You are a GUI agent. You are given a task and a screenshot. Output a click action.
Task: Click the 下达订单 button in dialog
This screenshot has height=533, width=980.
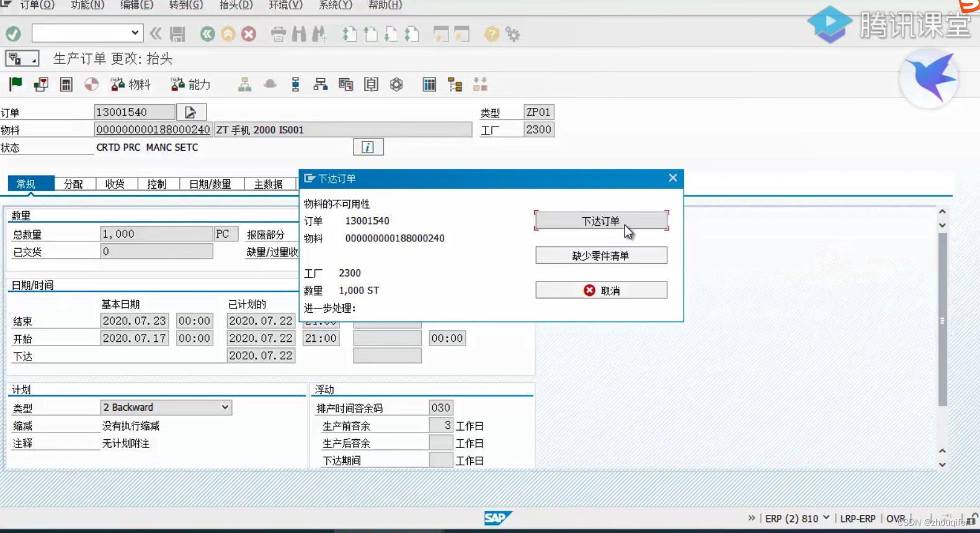601,220
